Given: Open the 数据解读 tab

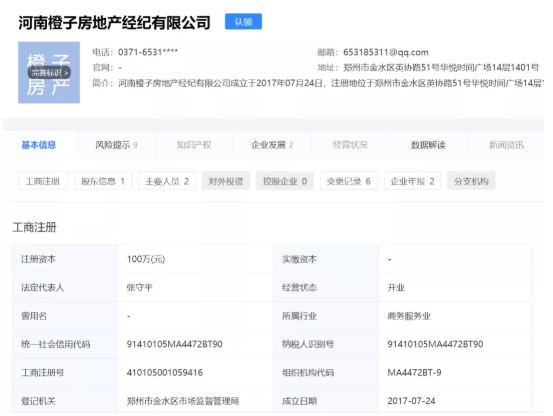Looking at the screenshot, I should click(428, 145).
